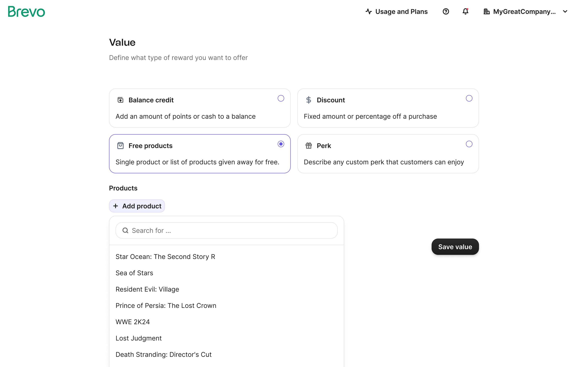Click the Perk gift icon
Screen dimensions: 588x367
(308, 146)
